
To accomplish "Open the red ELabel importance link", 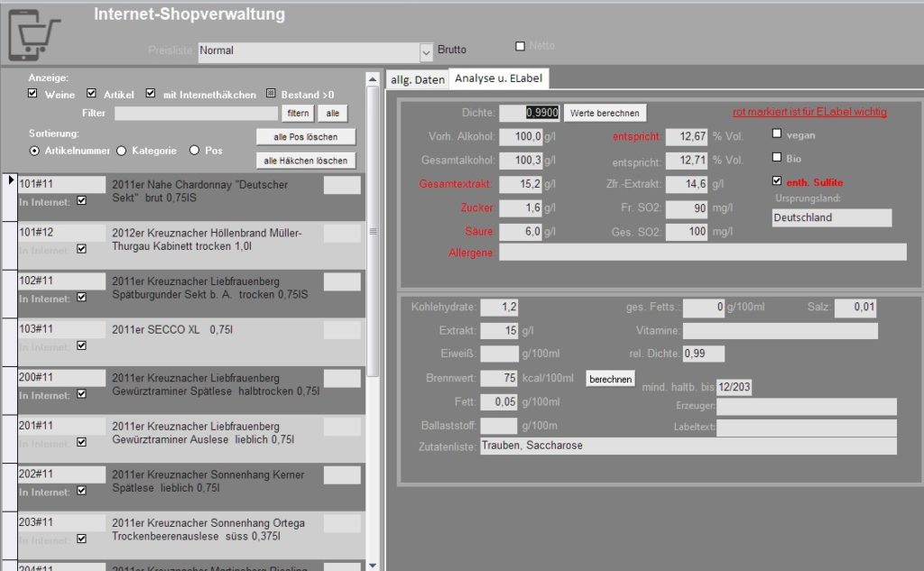I will tap(809, 112).
